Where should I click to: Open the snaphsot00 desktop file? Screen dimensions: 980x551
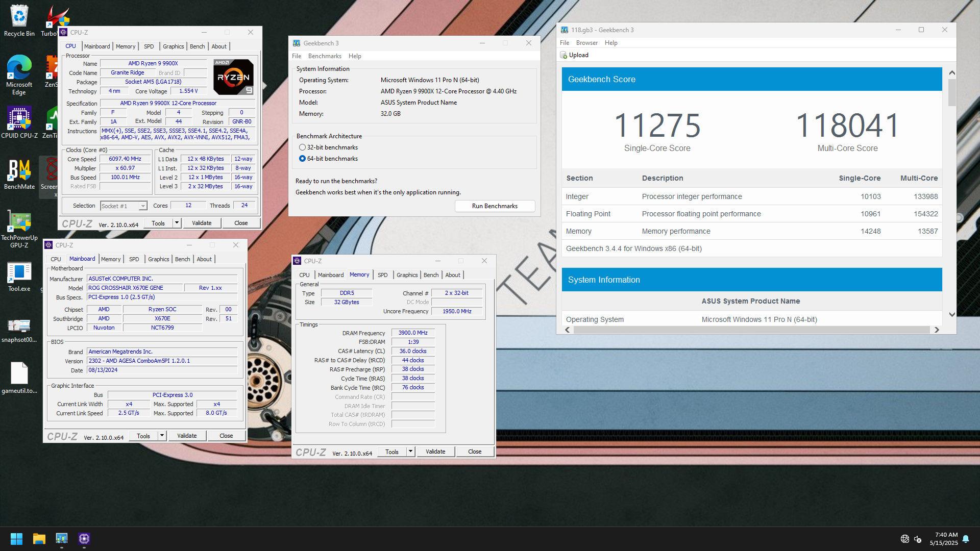[x=19, y=330]
